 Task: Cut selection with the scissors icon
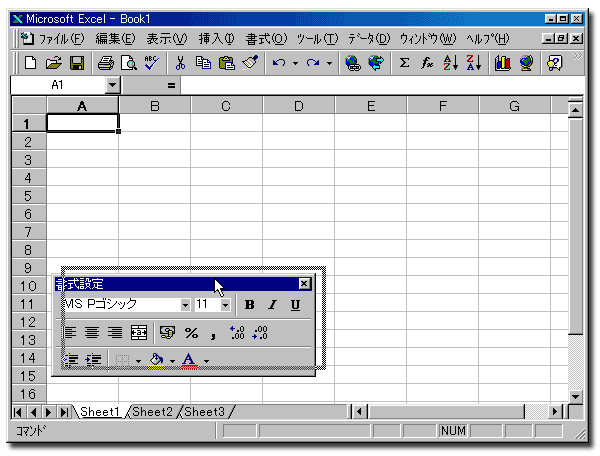(x=180, y=63)
